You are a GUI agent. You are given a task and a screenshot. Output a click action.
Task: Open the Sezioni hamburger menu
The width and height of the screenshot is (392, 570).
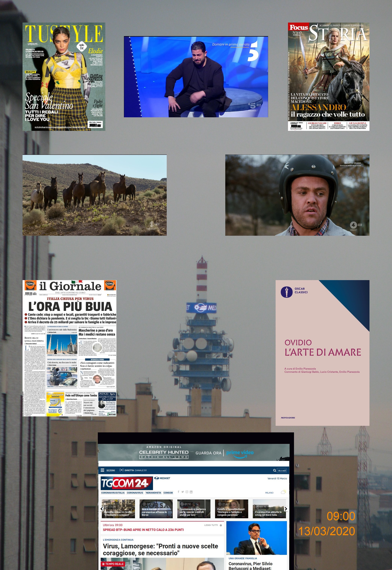click(103, 470)
